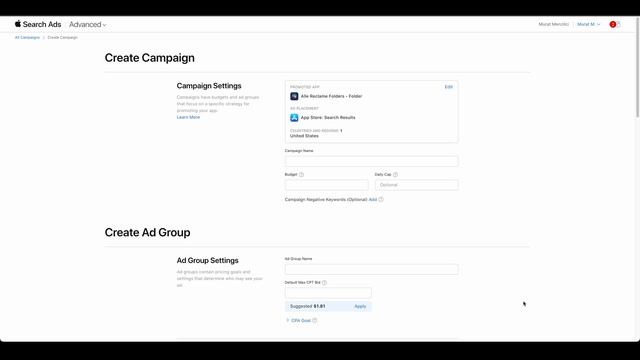Focus the Campaign Name input field
The height and width of the screenshot is (360, 640).
pos(371,161)
